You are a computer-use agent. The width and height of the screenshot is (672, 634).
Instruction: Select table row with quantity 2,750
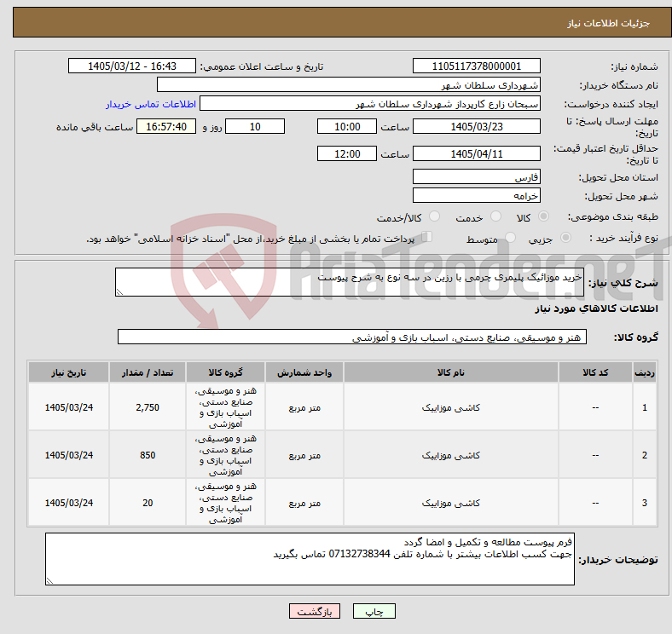tap(343, 407)
